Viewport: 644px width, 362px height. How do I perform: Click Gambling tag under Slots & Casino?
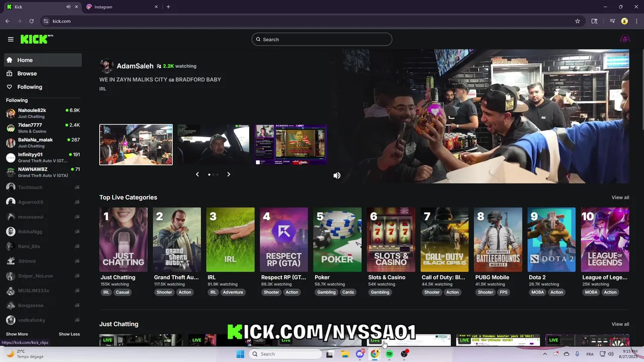tap(380, 292)
